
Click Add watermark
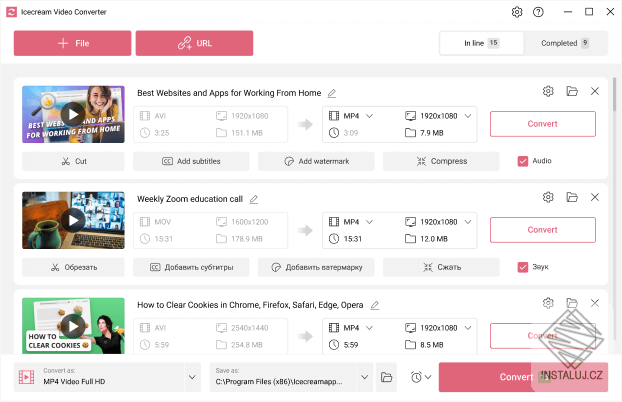point(316,161)
